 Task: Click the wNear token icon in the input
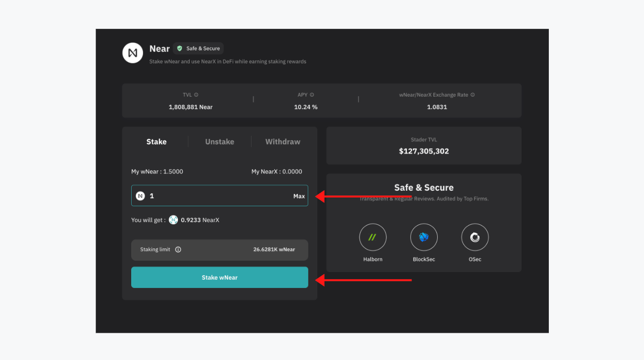tap(140, 196)
